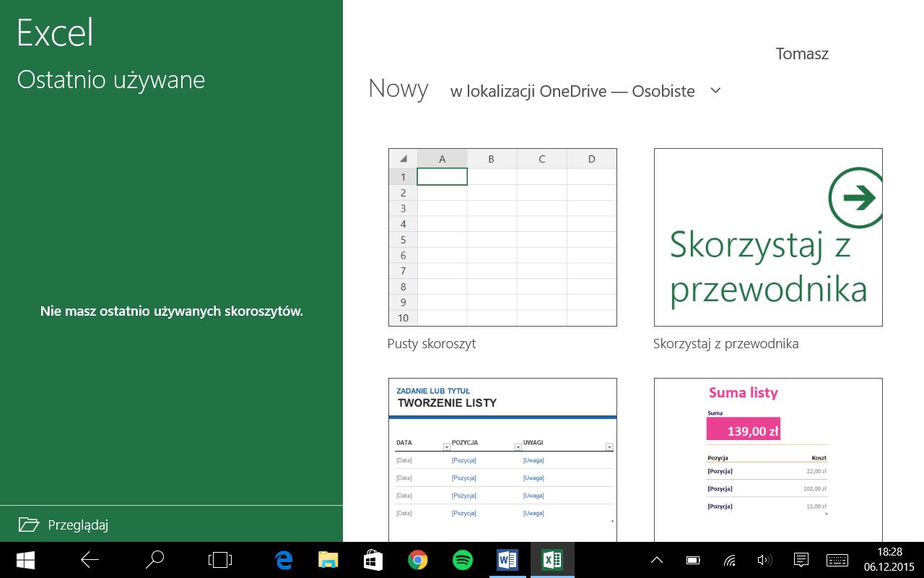Open the Pusty skoroszyt blank workbook thumbnail

point(502,237)
